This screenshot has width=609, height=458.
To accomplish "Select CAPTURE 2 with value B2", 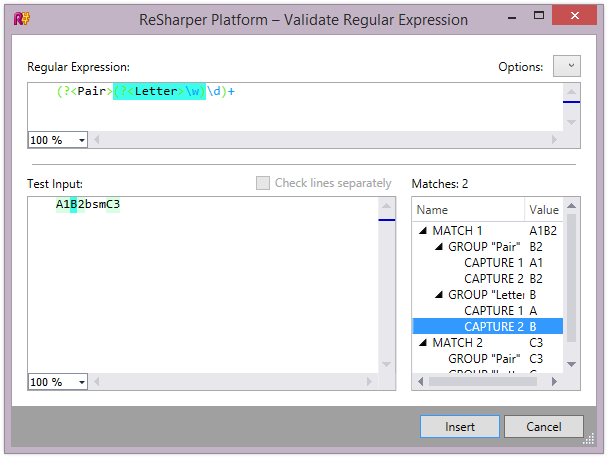I will coord(488,279).
